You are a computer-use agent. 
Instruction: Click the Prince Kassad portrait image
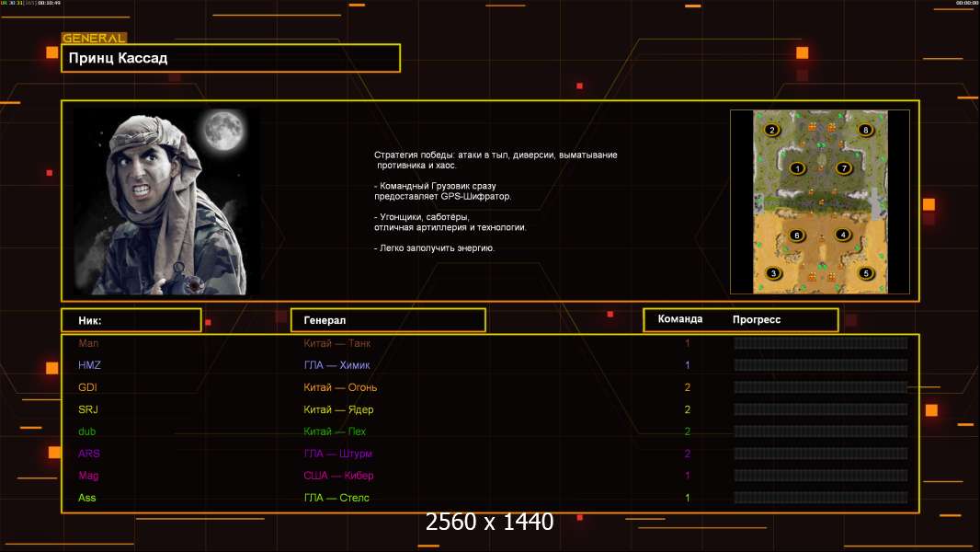coord(165,201)
